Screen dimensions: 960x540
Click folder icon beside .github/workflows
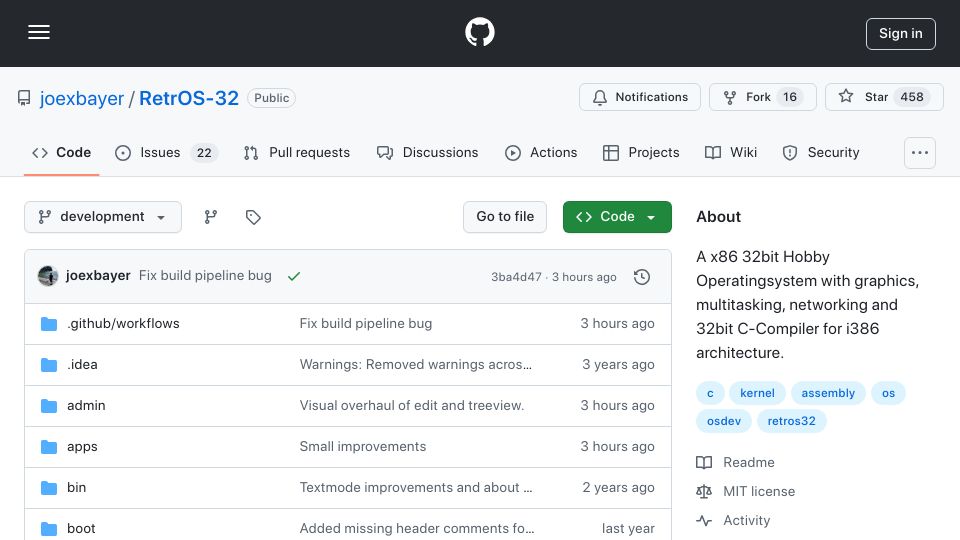(x=49, y=324)
